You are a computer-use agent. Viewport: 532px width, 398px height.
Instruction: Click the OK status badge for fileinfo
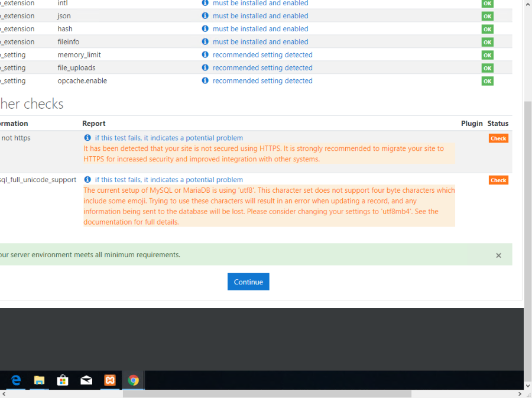[x=487, y=42]
